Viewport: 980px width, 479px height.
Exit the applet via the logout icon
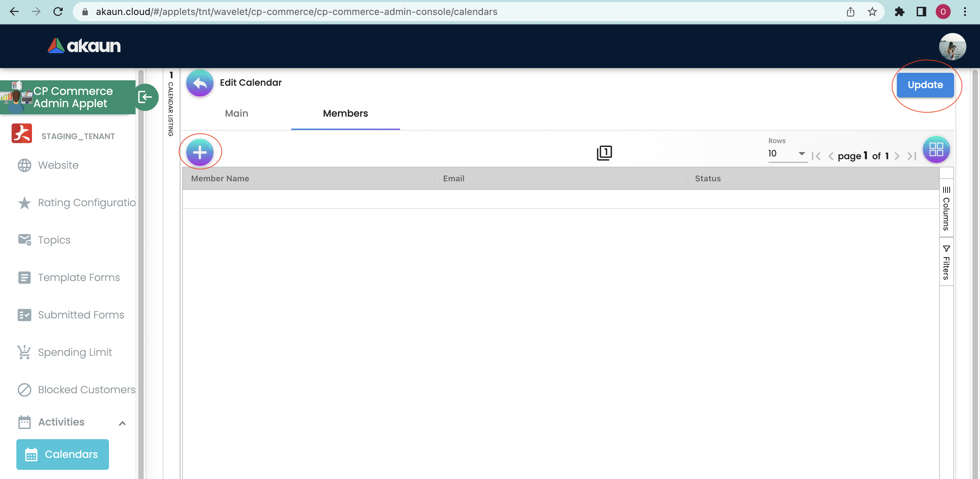(x=145, y=97)
